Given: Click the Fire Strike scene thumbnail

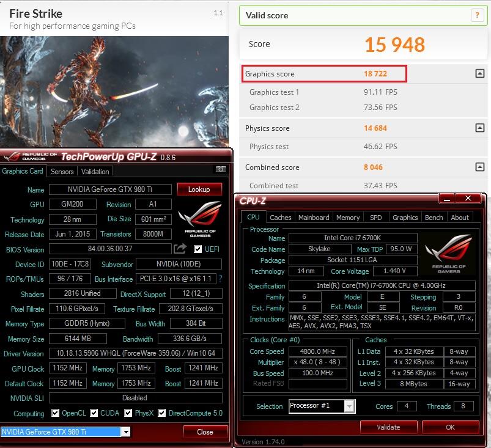Looking at the screenshot, I should point(114,92).
